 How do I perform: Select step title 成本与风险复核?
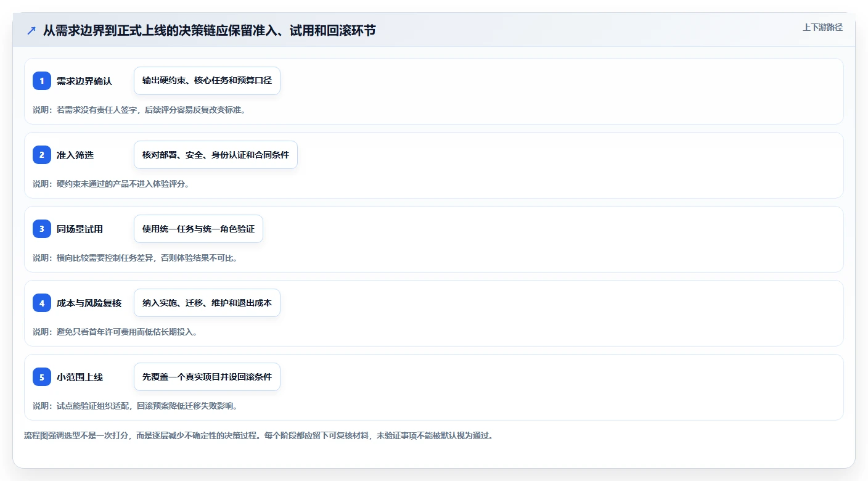click(89, 303)
